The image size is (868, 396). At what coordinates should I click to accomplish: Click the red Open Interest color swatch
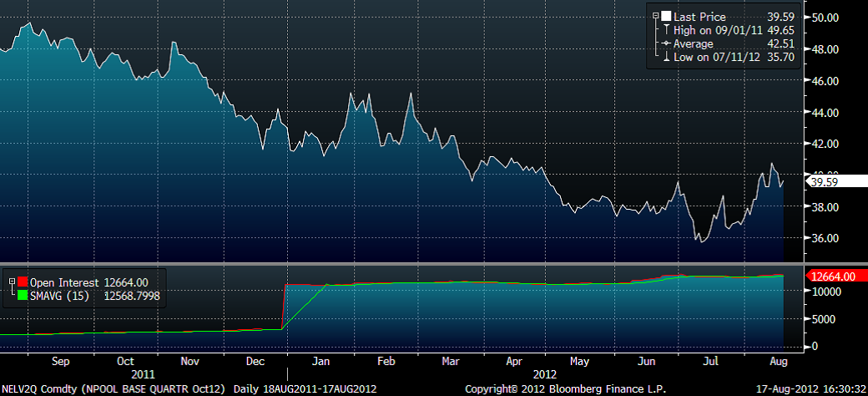pyautogui.click(x=23, y=282)
